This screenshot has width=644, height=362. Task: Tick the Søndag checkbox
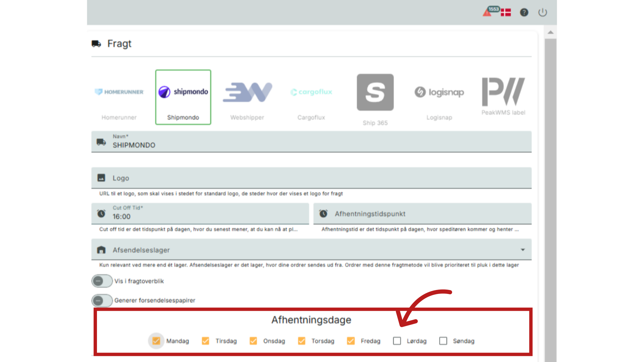click(x=443, y=341)
